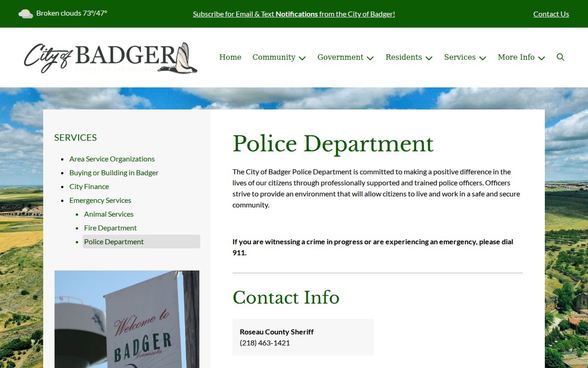Click the SERVICES sidebar heading
The image size is (588, 368).
[75, 138]
